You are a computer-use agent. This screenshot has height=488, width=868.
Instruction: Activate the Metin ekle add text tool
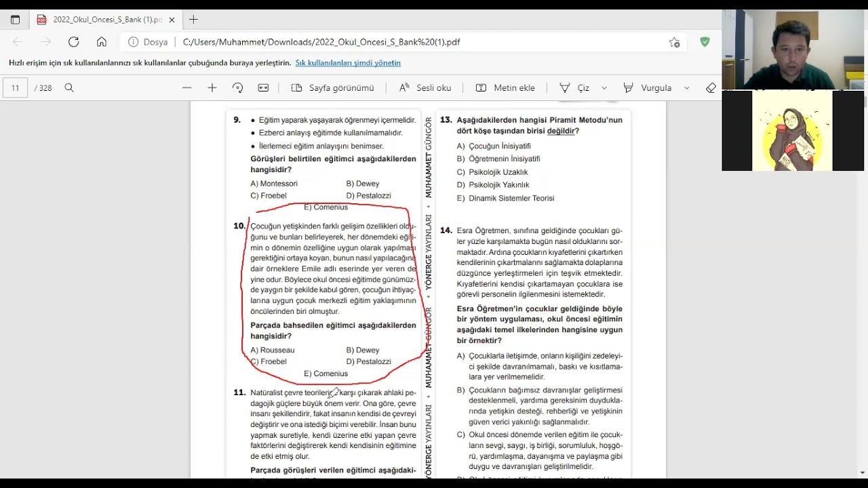506,88
